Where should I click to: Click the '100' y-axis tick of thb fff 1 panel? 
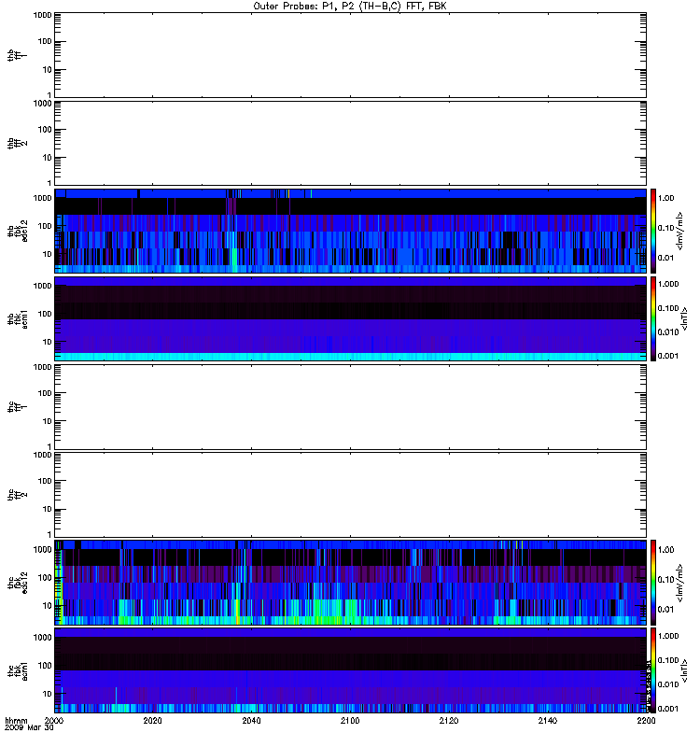click(x=45, y=41)
